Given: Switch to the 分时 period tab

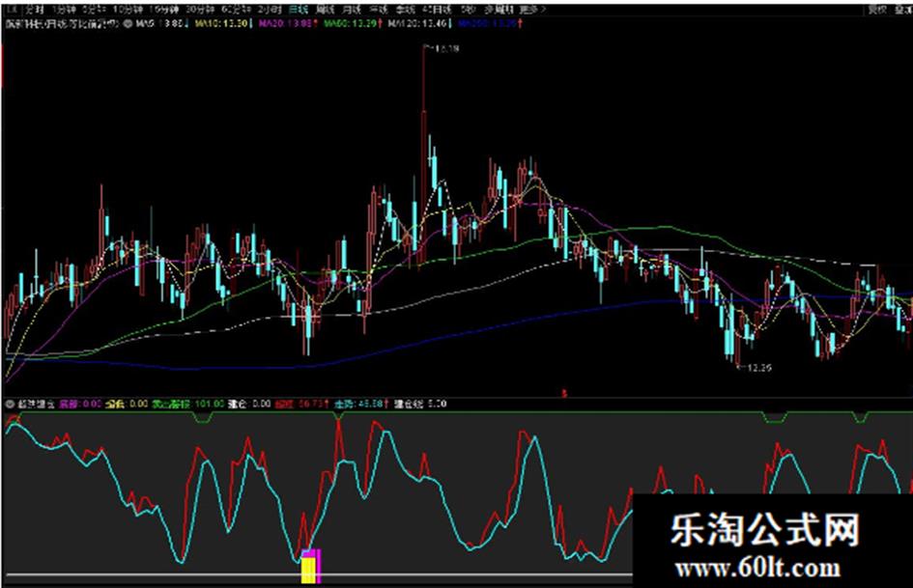Looking at the screenshot, I should 35,10.
